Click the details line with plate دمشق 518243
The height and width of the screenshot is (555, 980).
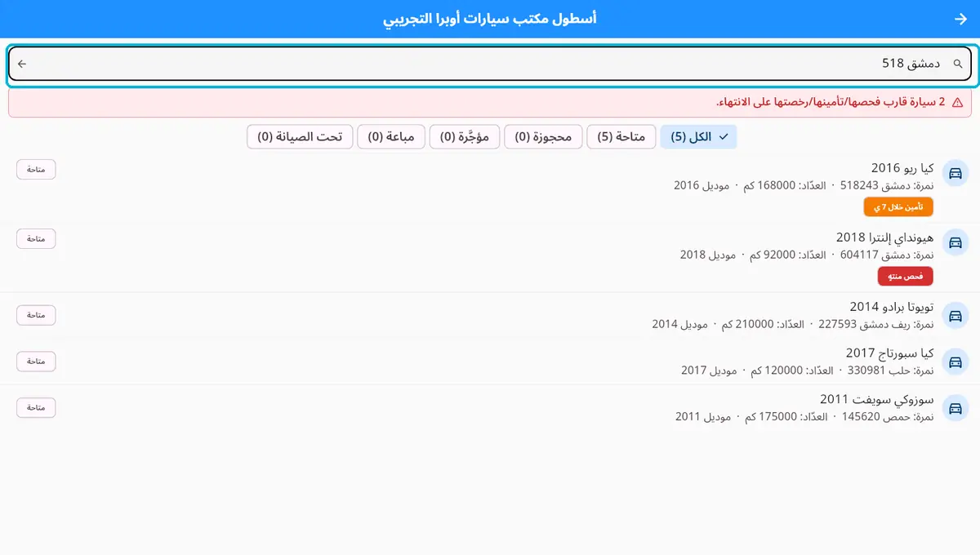coord(804,185)
